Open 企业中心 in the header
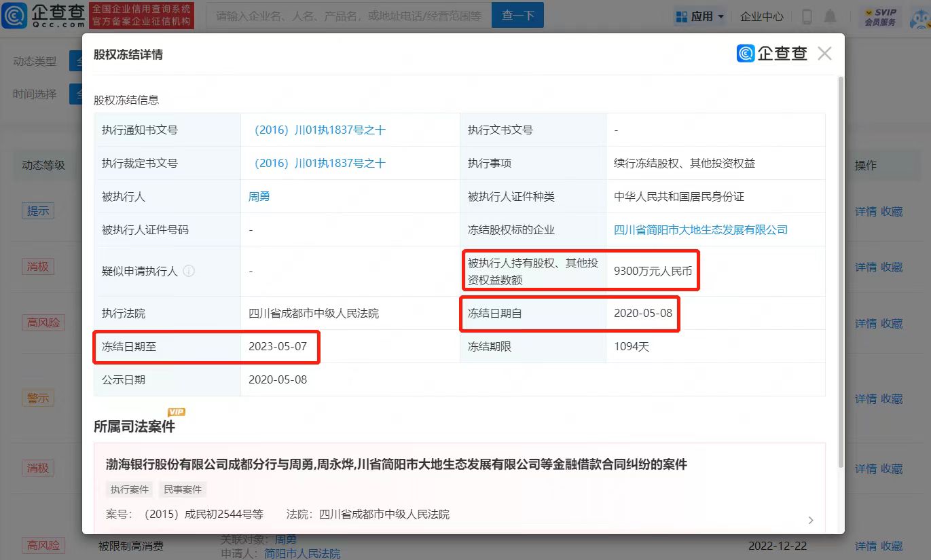This screenshot has height=560, width=931. [x=761, y=16]
